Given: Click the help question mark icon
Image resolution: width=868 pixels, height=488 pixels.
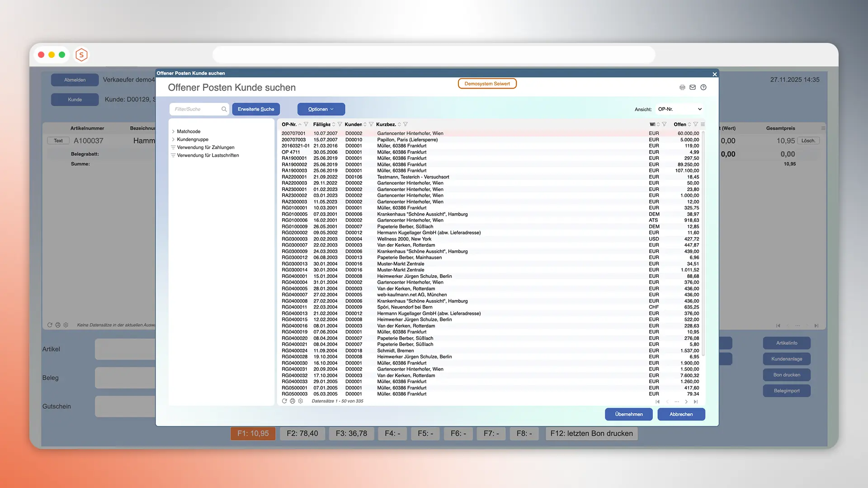Looking at the screenshot, I should tap(703, 87).
